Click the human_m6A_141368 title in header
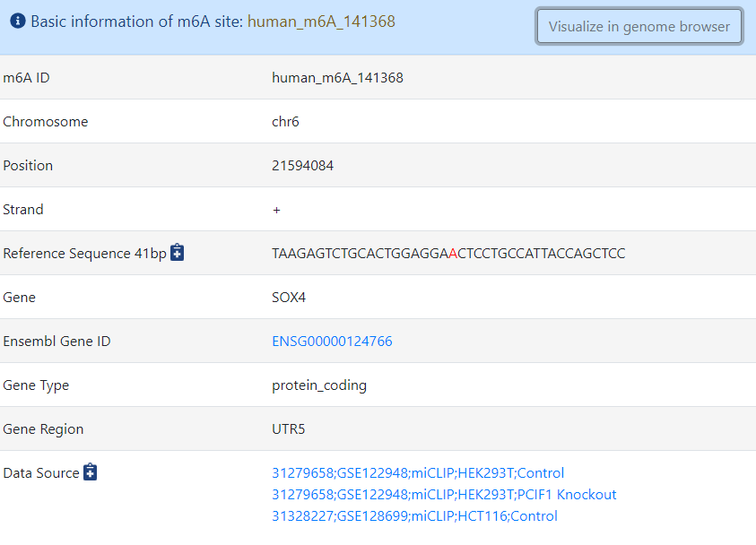Screen dimensions: 756x545 click(321, 22)
